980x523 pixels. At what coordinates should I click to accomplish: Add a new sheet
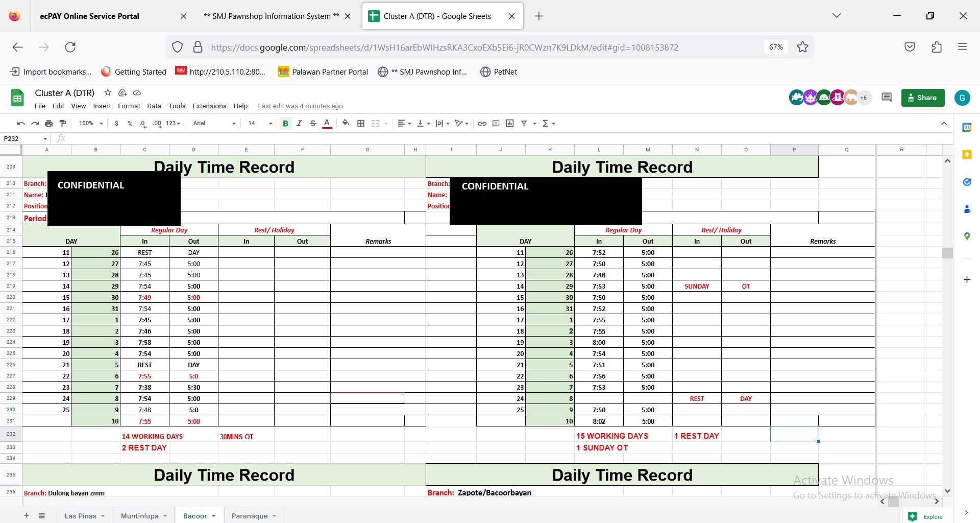[x=27, y=515]
